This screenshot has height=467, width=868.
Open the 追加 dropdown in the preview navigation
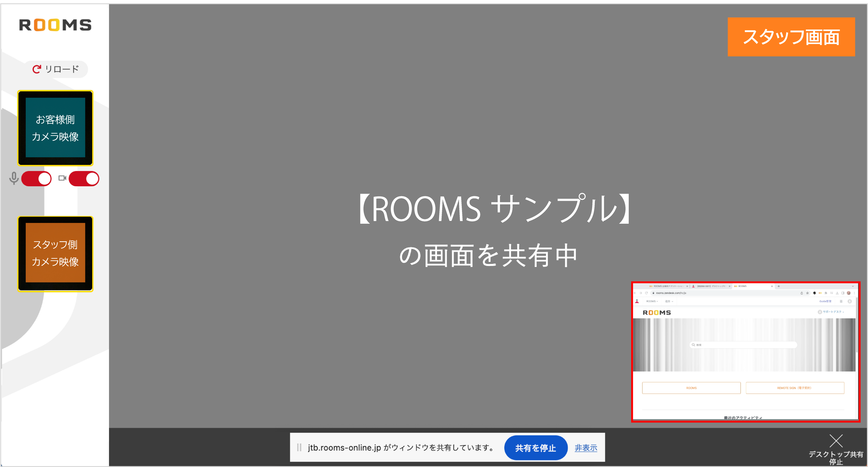(x=669, y=301)
